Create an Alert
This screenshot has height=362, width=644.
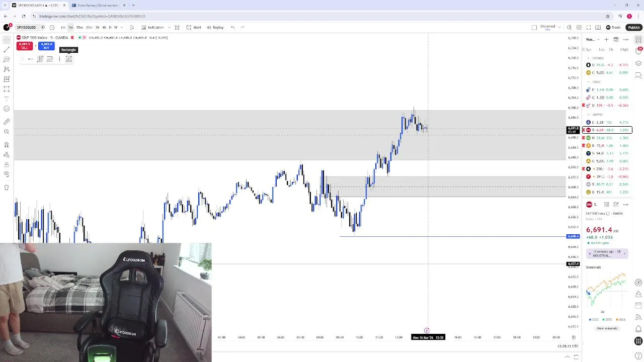pyautogui.click(x=194, y=27)
